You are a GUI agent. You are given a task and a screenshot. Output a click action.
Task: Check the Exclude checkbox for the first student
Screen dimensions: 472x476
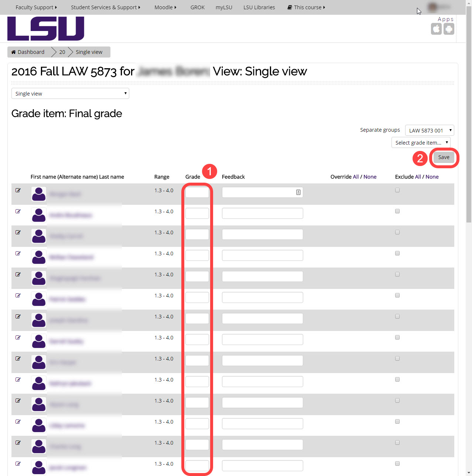click(x=397, y=190)
